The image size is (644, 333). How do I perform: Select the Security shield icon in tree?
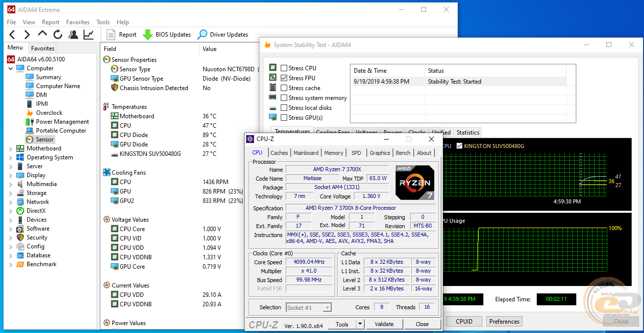pyautogui.click(x=20, y=238)
